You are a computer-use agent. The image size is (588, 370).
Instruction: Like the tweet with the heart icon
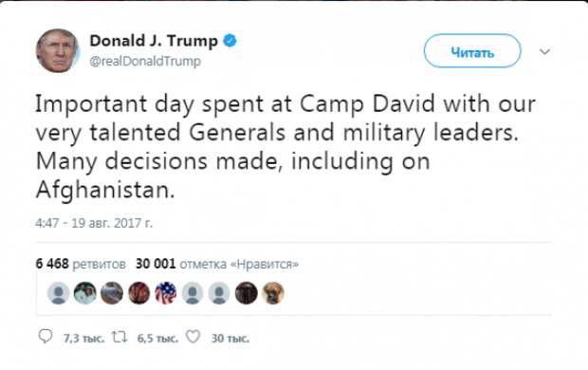point(193,337)
